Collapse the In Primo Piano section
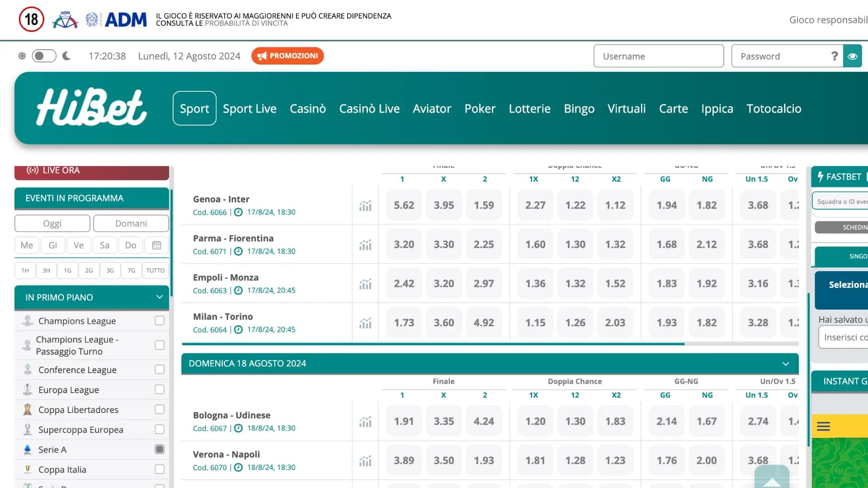Viewport: 868px width, 488px height. (x=159, y=297)
